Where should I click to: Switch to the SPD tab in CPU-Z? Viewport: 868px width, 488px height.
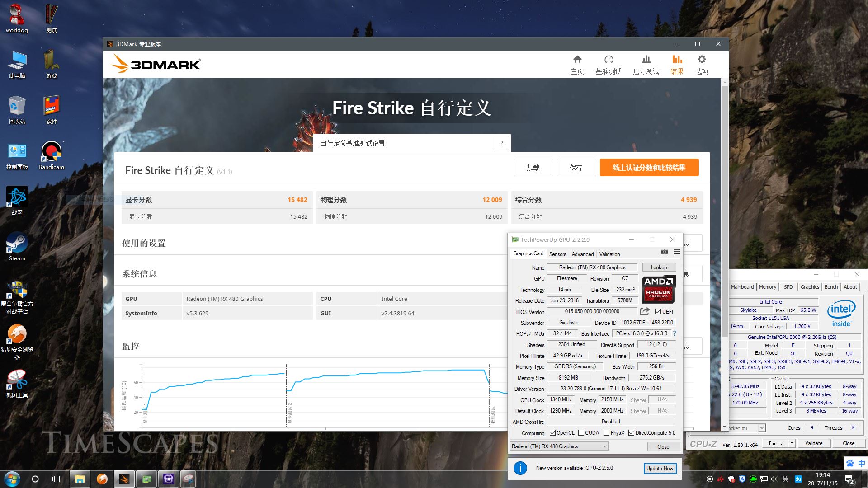coord(788,287)
